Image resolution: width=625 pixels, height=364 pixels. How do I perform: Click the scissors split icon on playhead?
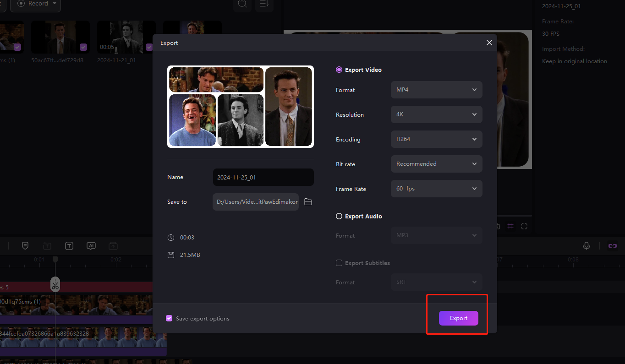tap(55, 285)
